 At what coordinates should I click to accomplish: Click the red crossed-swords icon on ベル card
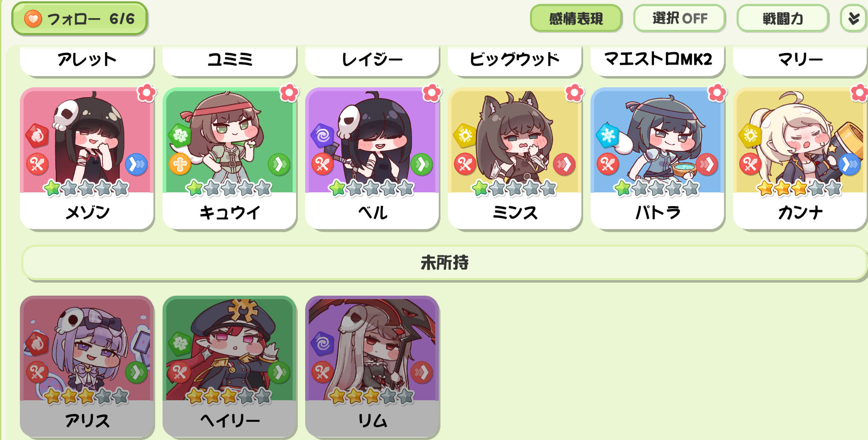tap(322, 164)
